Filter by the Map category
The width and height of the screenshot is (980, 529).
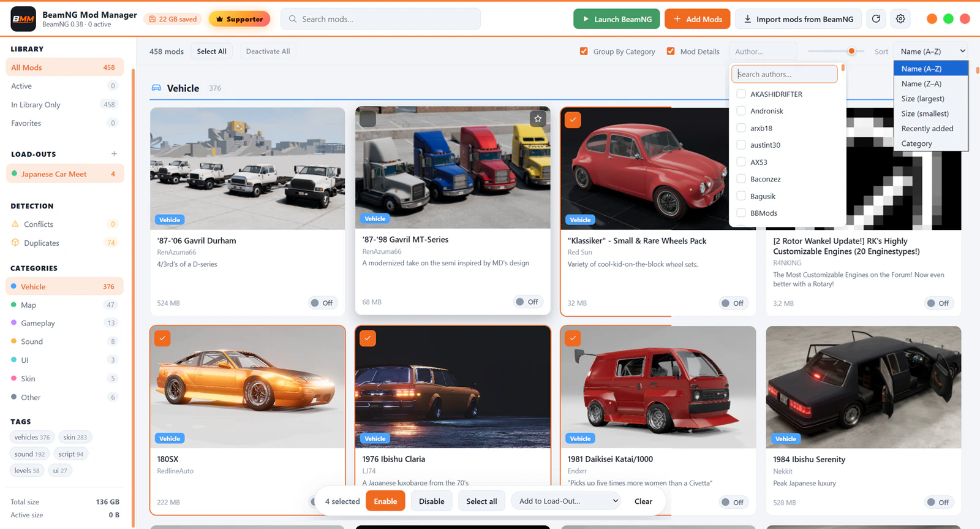coord(65,305)
